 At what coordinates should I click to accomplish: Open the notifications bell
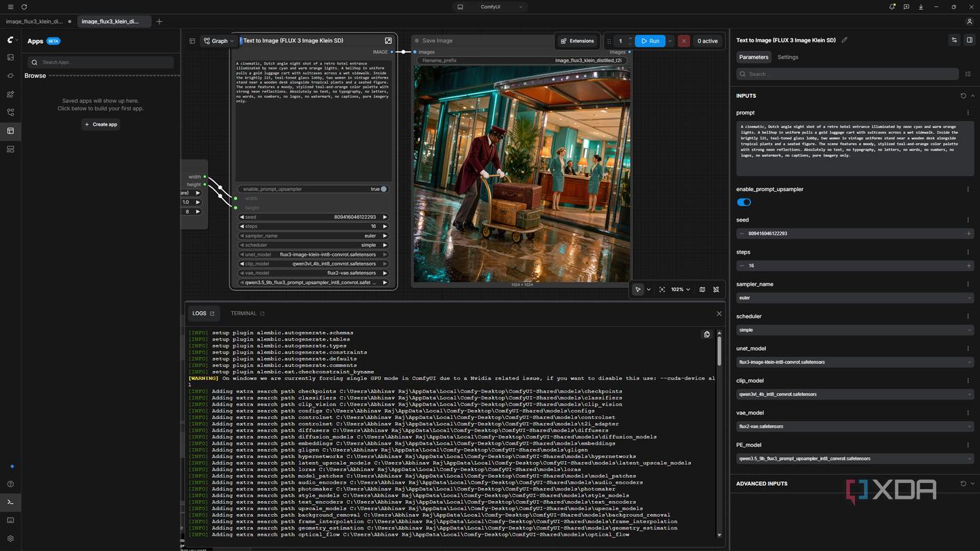[x=892, y=7]
